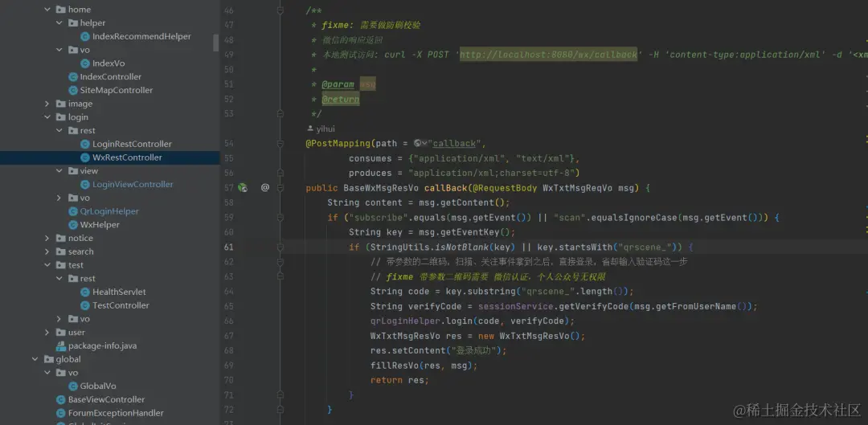Click the Spring endpoint gutter icon on line 57
The image size is (868, 425).
tap(243, 188)
